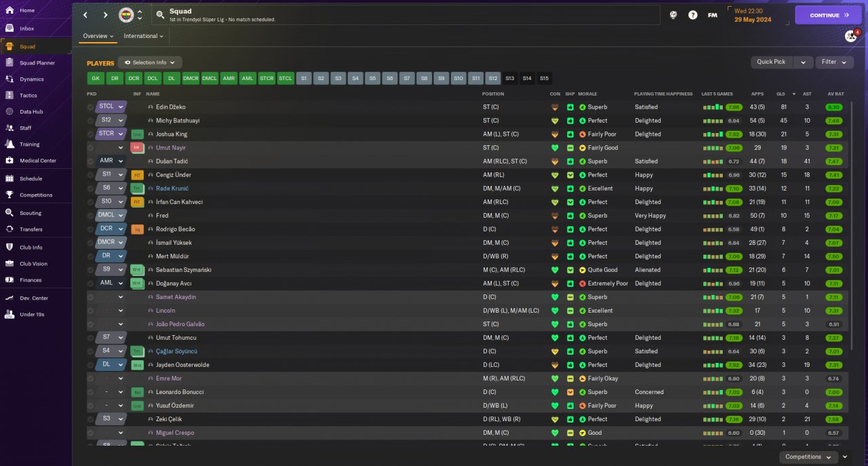Viewport: 868px width, 466px height.
Task: Click Umut Nayir's red Int status icon
Action: pos(137,148)
